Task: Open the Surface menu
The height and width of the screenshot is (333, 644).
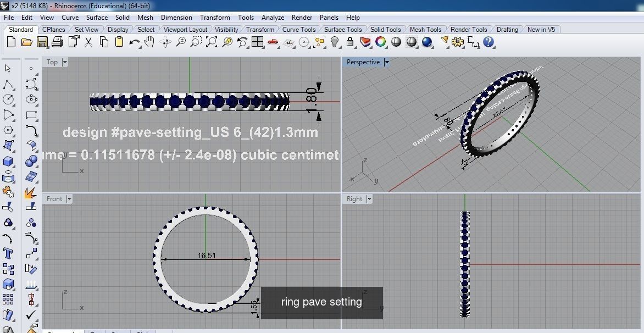Action: [x=97, y=17]
